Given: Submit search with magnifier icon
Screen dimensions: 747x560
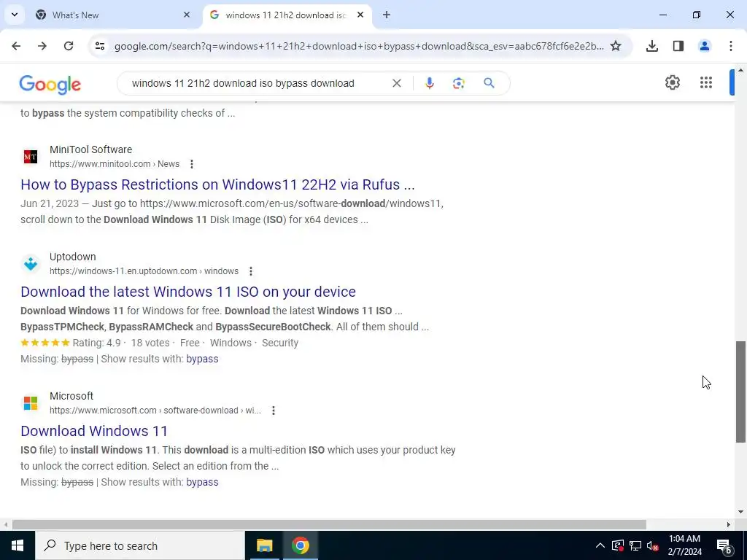Looking at the screenshot, I should (x=489, y=83).
